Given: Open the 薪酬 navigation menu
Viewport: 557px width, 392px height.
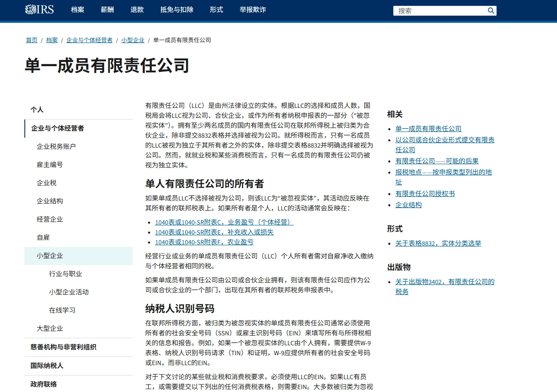Looking at the screenshot, I should (x=108, y=10).
